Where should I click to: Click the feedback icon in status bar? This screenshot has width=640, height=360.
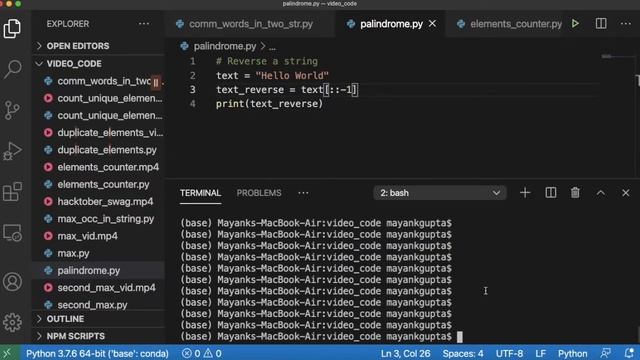(x=606, y=353)
